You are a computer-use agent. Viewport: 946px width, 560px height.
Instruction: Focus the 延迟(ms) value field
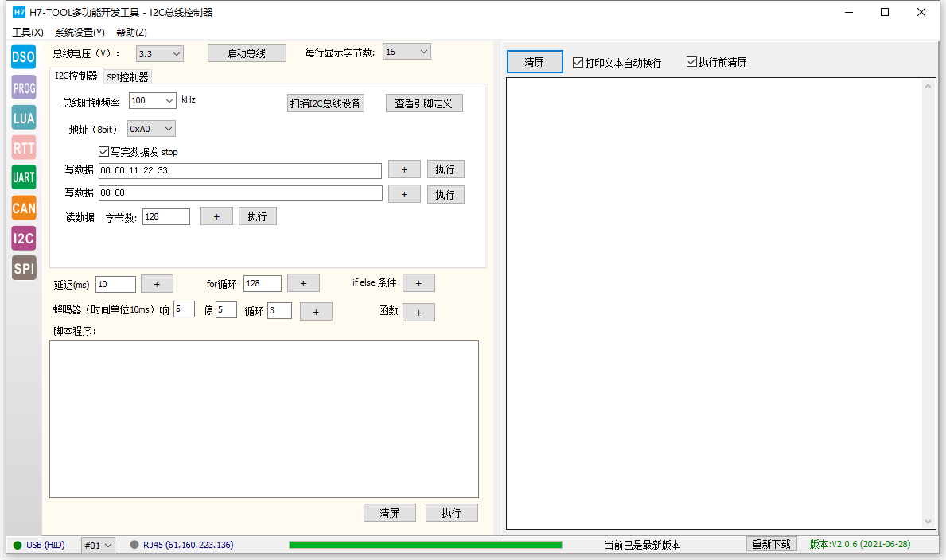click(116, 284)
